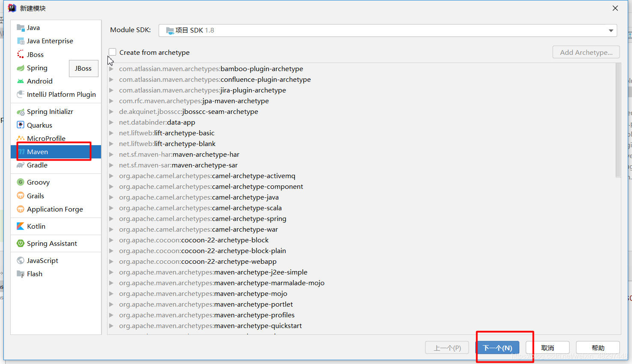Click the 上一个(P) previous button
632x364 pixels.
[447, 348]
